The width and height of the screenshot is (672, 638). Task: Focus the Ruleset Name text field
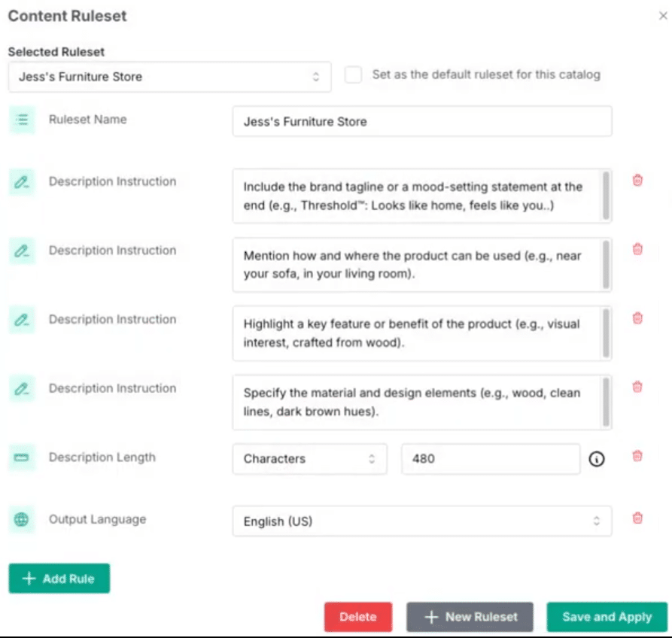[x=422, y=122]
